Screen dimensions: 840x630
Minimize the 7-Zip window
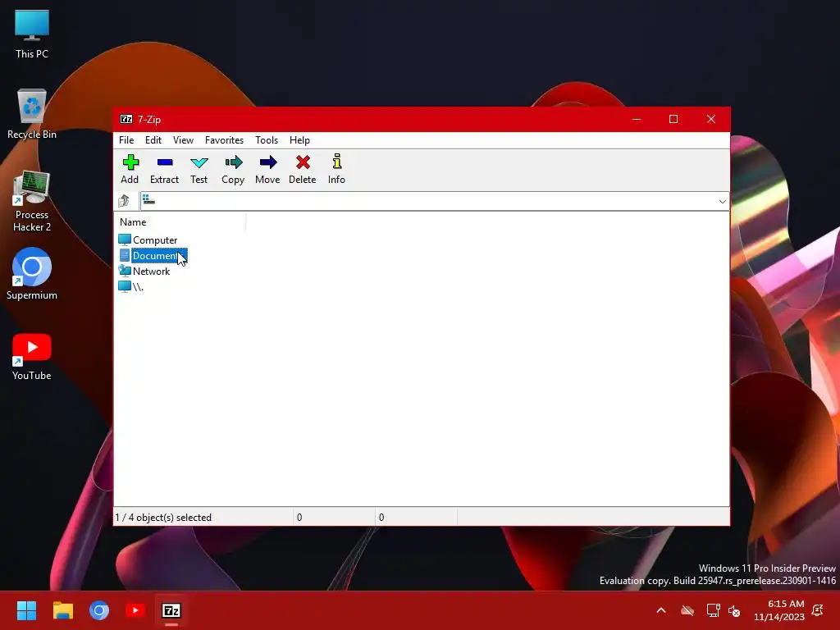[637, 120]
